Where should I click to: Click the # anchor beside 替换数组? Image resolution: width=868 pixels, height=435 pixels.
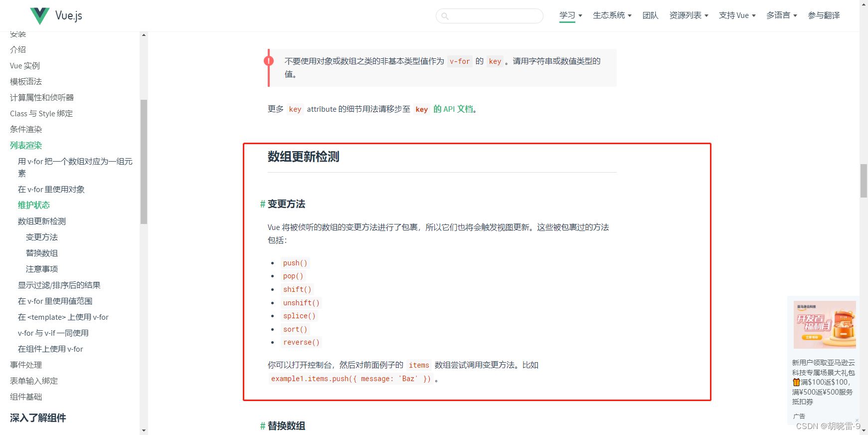262,426
